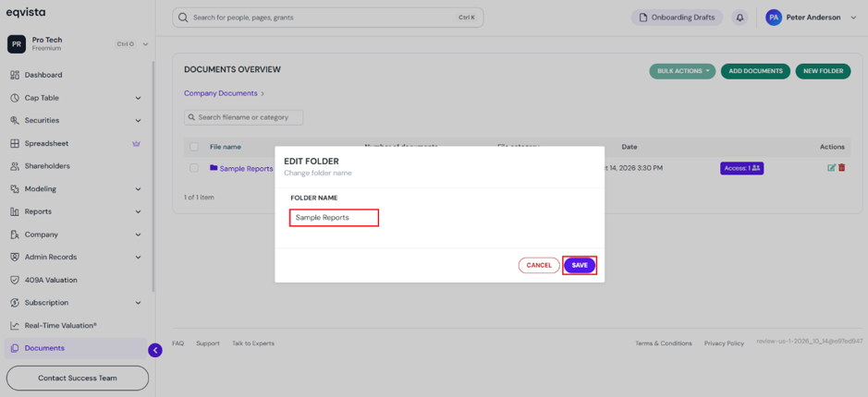Click the Shareholders people icon

[x=15, y=166]
